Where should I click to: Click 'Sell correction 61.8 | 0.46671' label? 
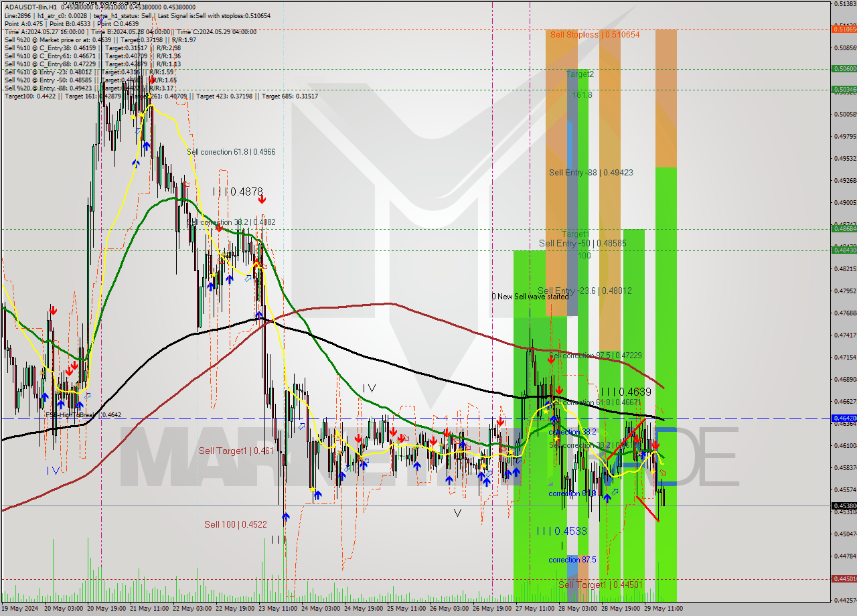tap(596, 402)
